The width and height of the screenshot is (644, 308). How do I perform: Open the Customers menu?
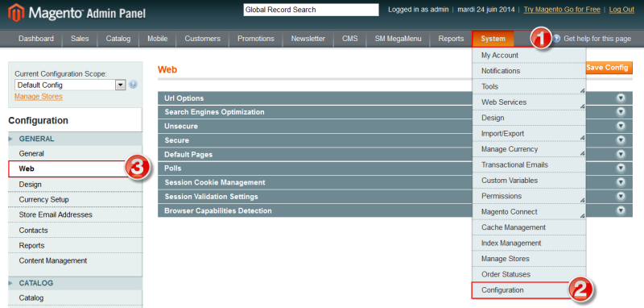[x=203, y=39]
